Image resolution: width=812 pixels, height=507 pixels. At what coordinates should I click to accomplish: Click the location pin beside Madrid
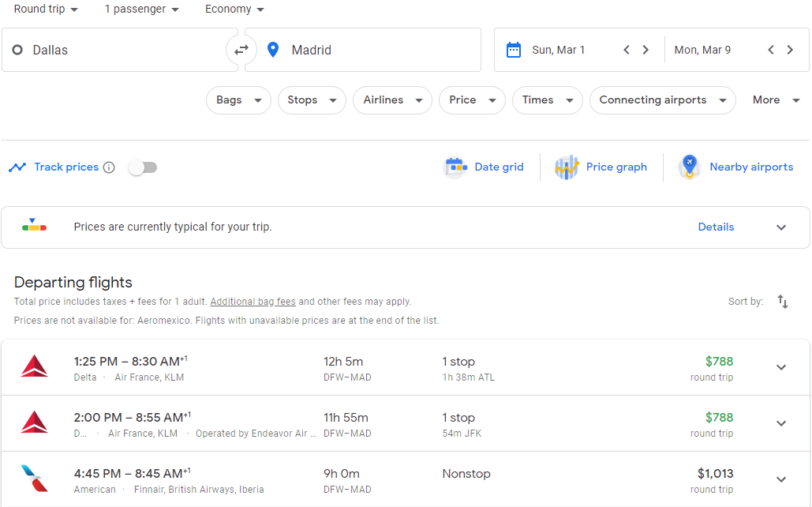273,49
